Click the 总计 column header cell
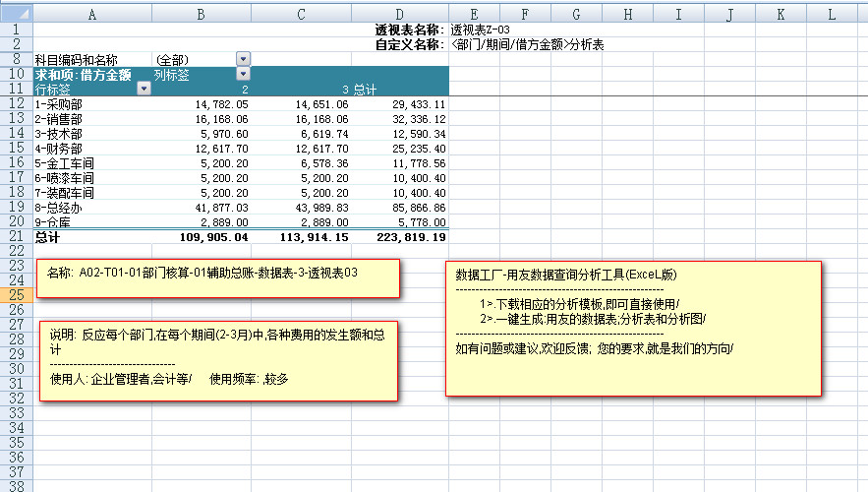This screenshot has height=492, width=868. (399, 89)
